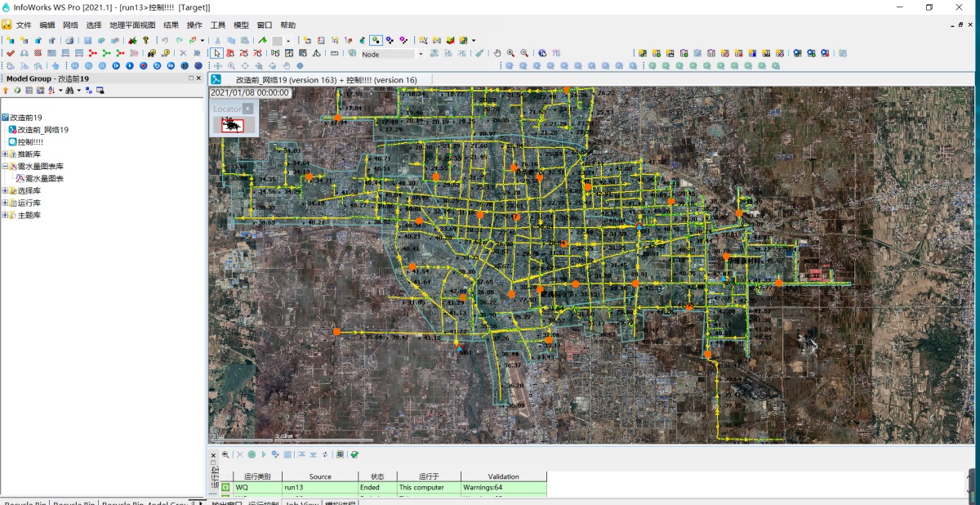Click the Print icon in toolbar
This screenshot has height=505, width=980.
click(x=69, y=40)
